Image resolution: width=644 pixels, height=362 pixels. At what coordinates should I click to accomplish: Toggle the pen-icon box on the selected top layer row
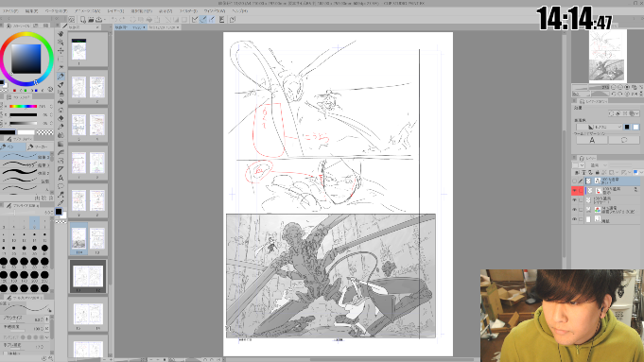point(581,181)
